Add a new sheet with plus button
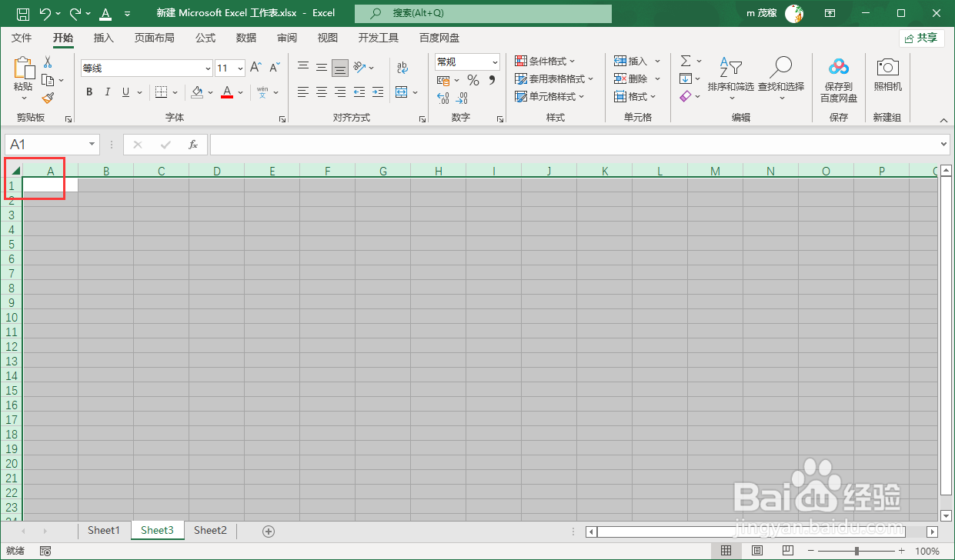 point(268,531)
